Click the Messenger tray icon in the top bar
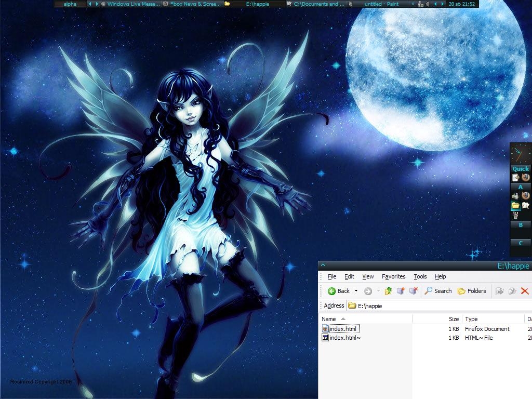Image resolution: width=532 pixels, height=399 pixels. click(421, 4)
